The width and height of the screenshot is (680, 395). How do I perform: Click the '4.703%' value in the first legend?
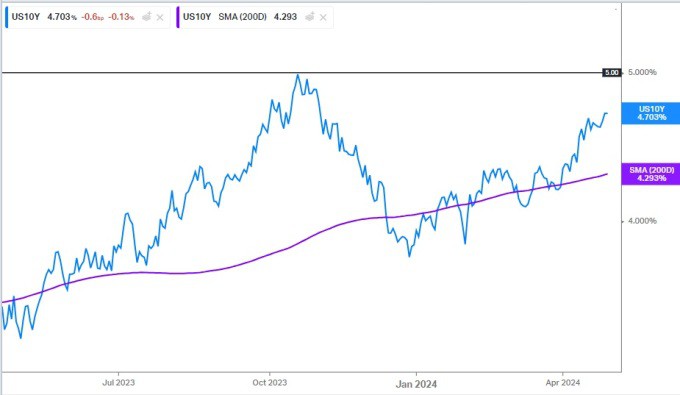[x=62, y=17]
